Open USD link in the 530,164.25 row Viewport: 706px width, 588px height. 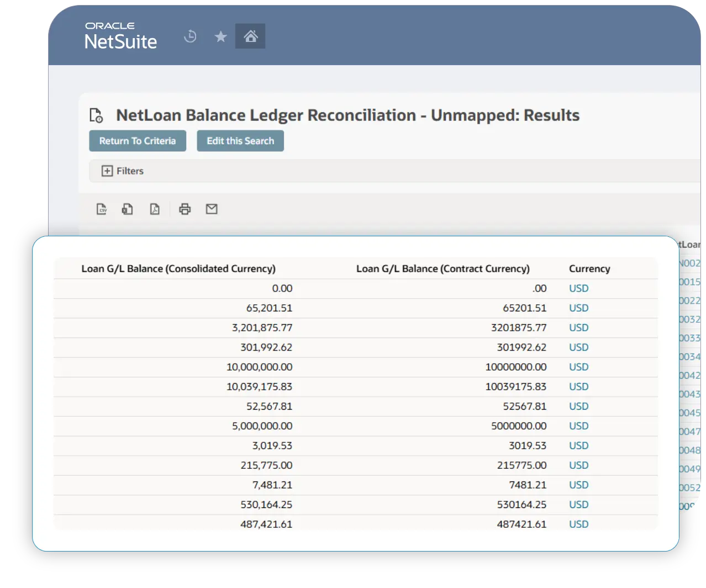click(579, 505)
